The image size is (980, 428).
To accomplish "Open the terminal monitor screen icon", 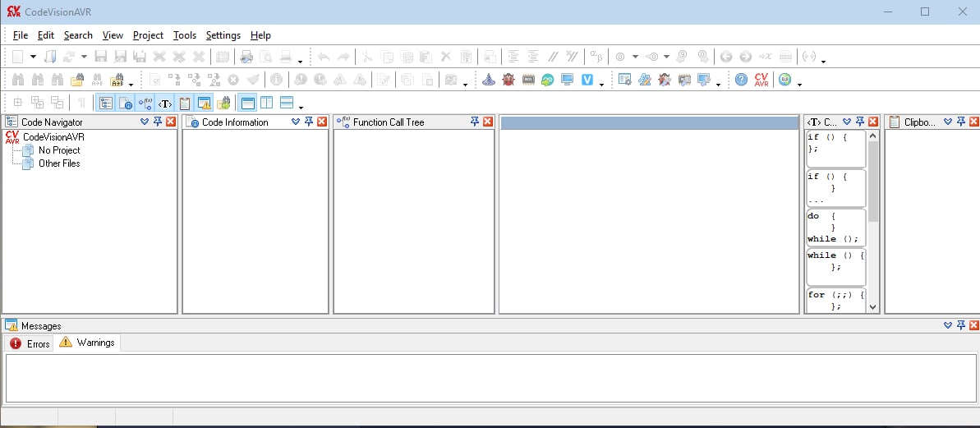I will click(567, 80).
